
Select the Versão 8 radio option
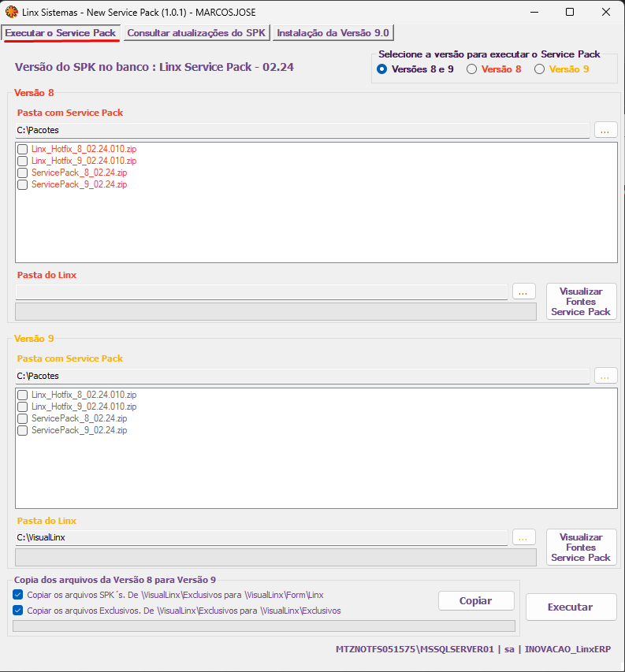[x=471, y=69]
